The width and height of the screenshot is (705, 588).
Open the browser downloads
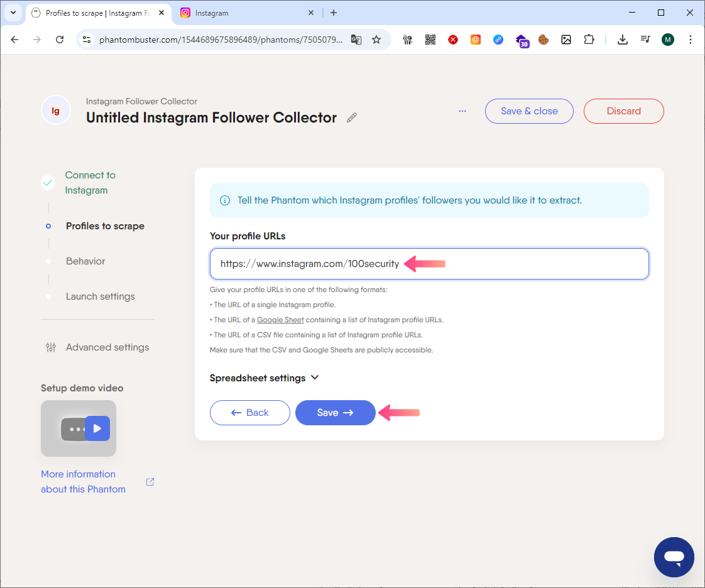pyautogui.click(x=622, y=40)
